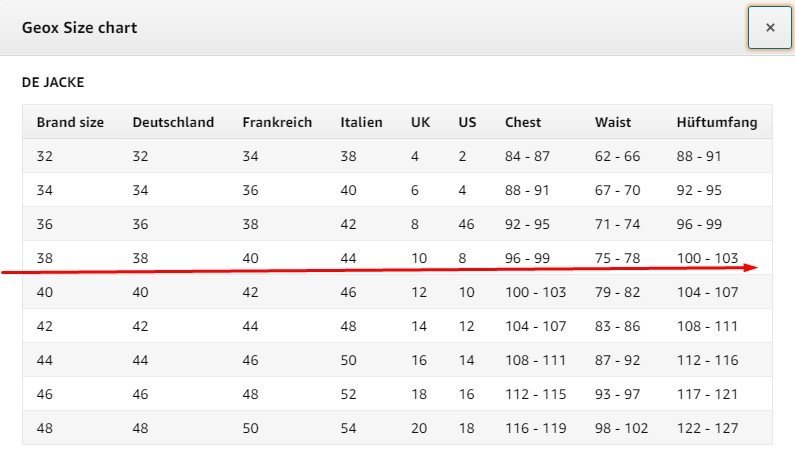Select the Brand size column header

coord(70,122)
